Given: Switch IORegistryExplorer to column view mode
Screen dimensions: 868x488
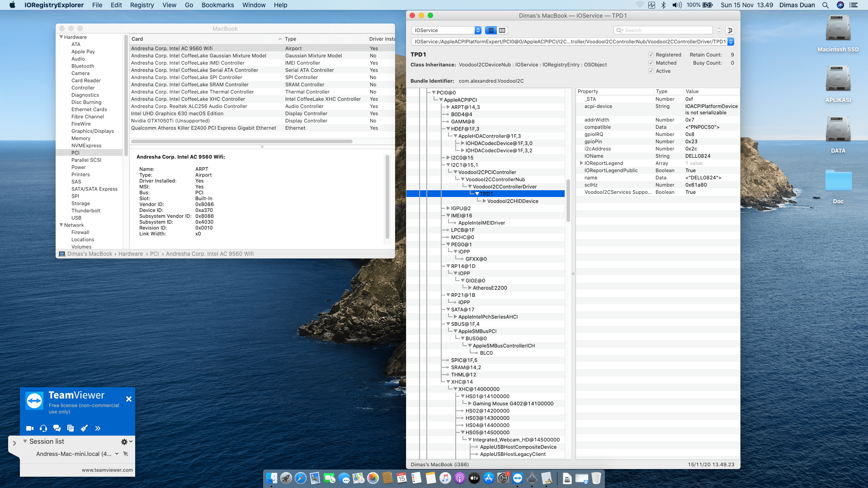Looking at the screenshot, I should (502, 30).
